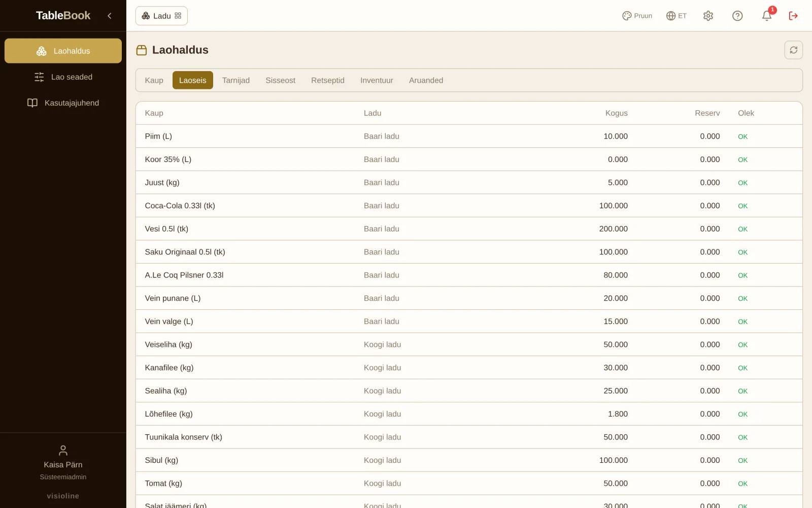Select the Laoseis tab
This screenshot has height=508, width=812.
192,80
